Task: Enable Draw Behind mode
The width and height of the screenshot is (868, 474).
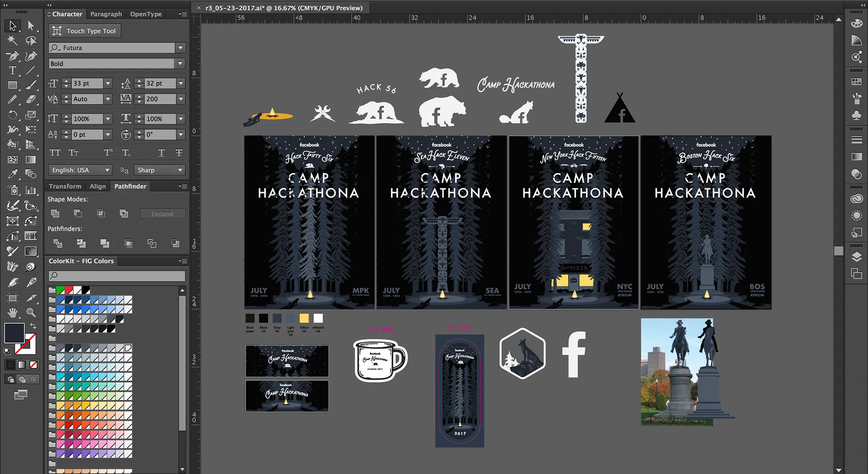Action: tap(22, 380)
